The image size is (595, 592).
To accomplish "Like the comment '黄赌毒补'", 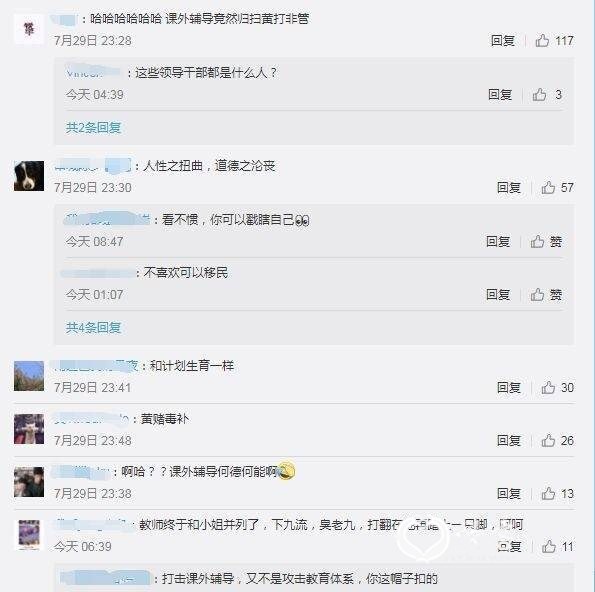I will tap(548, 441).
